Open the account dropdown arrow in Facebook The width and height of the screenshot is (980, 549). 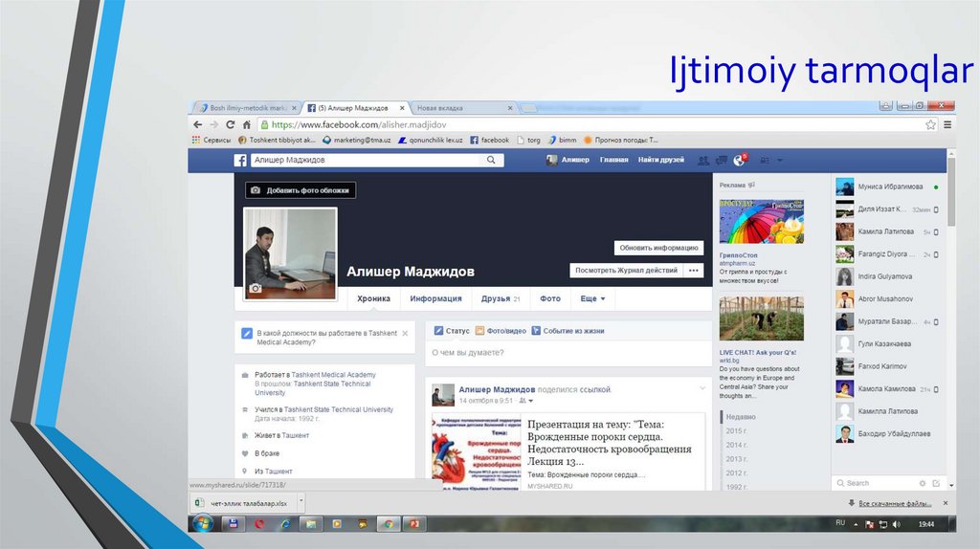pos(779,161)
